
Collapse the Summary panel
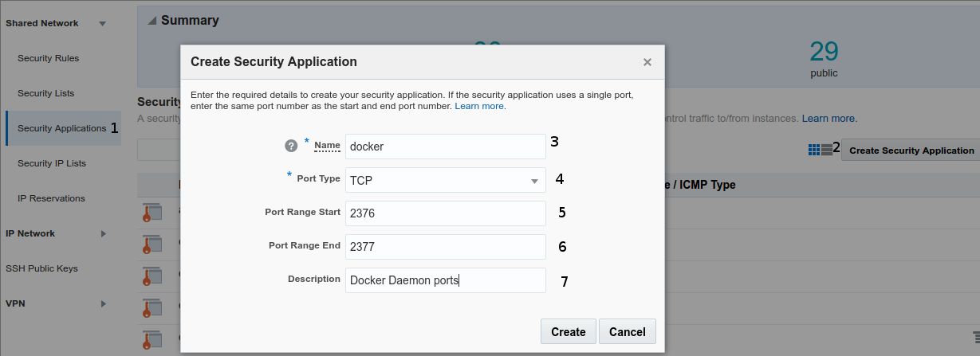(x=152, y=21)
